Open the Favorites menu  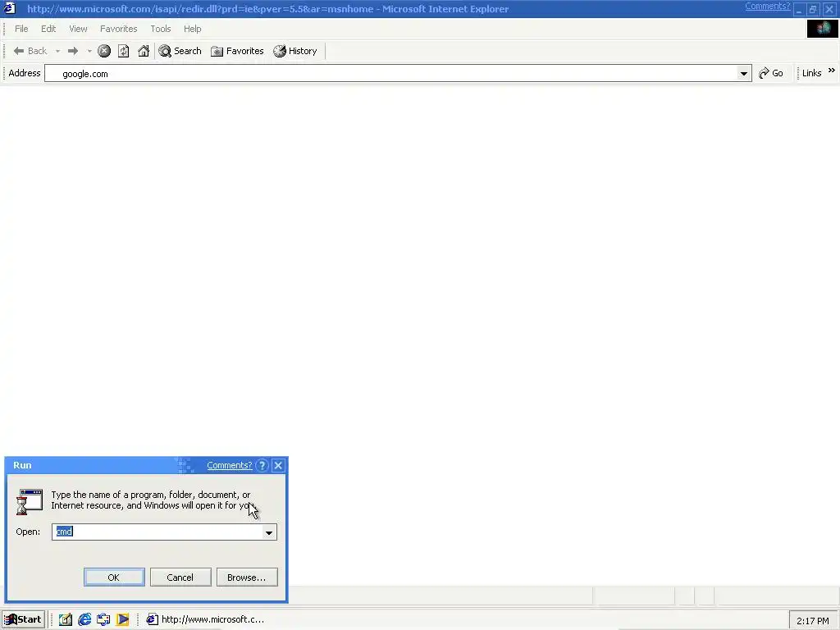(x=118, y=29)
